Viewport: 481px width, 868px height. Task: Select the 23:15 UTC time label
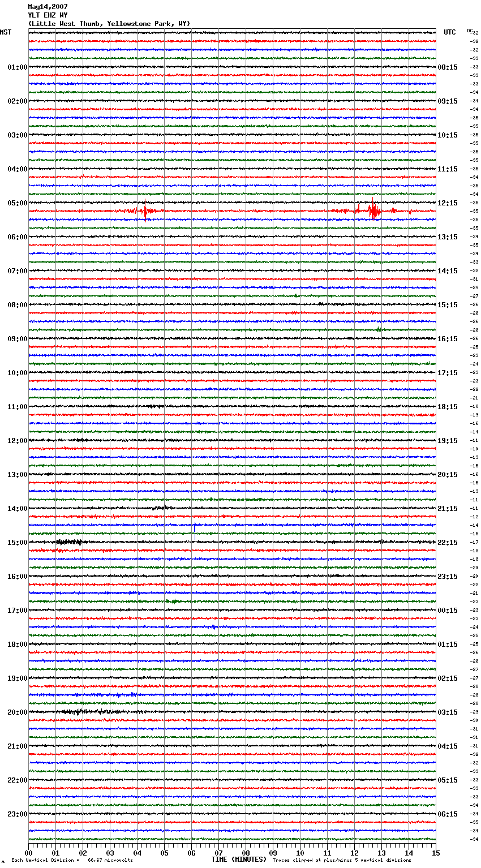pyautogui.click(x=448, y=577)
